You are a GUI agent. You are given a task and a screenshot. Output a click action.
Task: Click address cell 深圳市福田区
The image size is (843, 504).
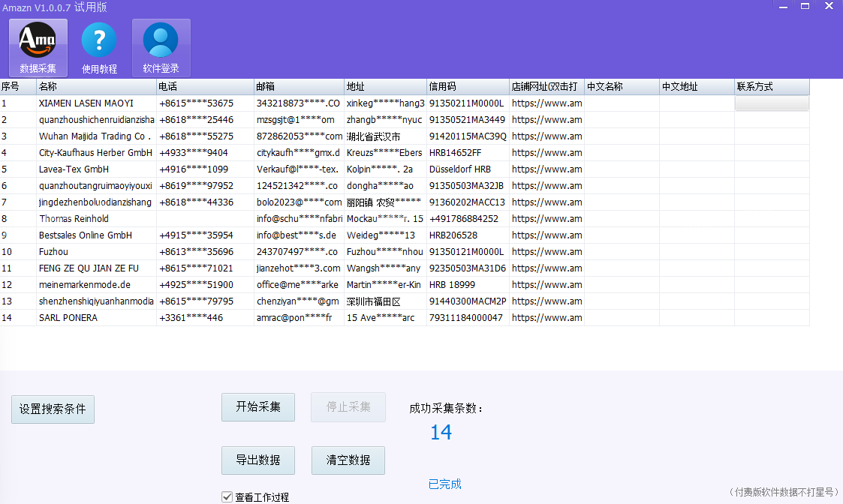pyautogui.click(x=386, y=301)
